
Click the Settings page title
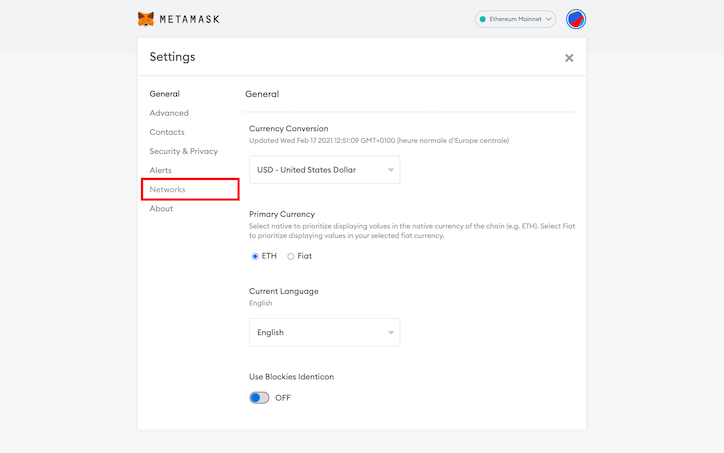(x=172, y=57)
